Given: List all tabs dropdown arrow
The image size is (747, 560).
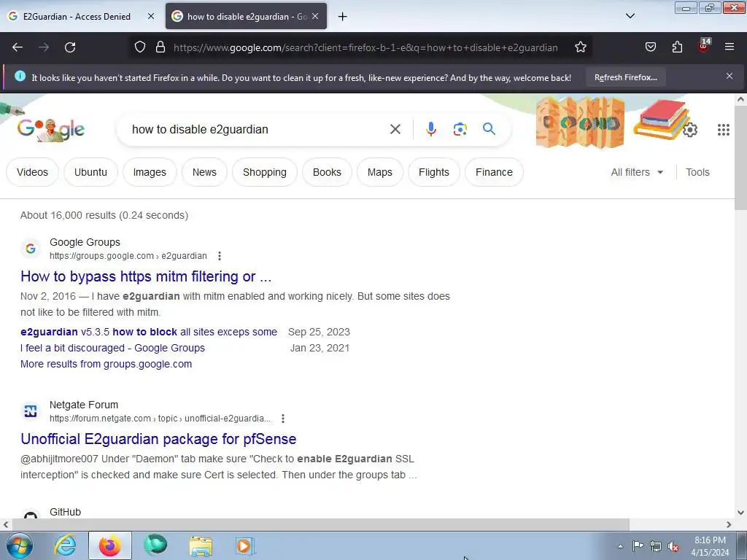Looking at the screenshot, I should point(630,16).
